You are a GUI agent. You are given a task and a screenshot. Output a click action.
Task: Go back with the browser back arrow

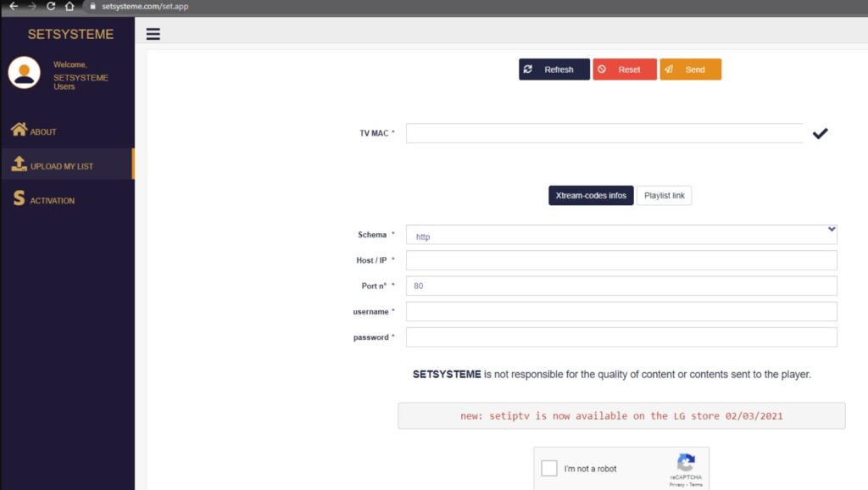(13, 6)
